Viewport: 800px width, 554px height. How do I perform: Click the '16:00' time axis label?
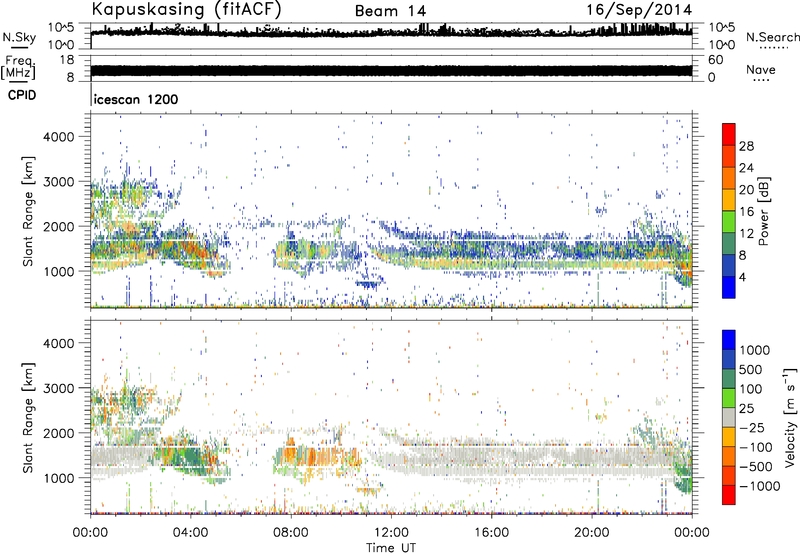point(491,533)
